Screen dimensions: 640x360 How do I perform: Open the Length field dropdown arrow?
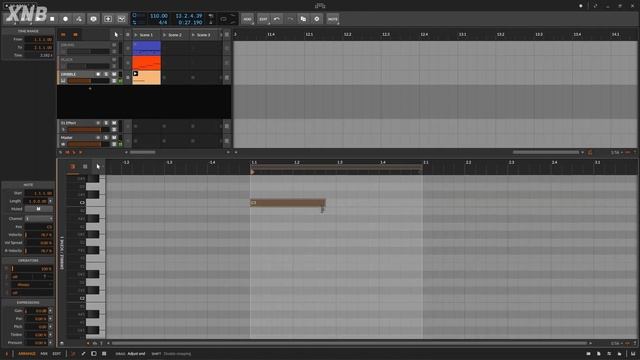[51, 201]
